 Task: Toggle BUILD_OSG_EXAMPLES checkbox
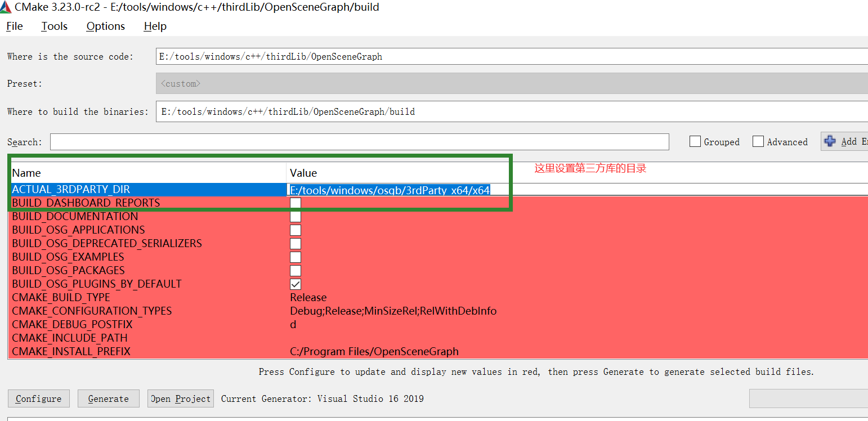pos(296,257)
